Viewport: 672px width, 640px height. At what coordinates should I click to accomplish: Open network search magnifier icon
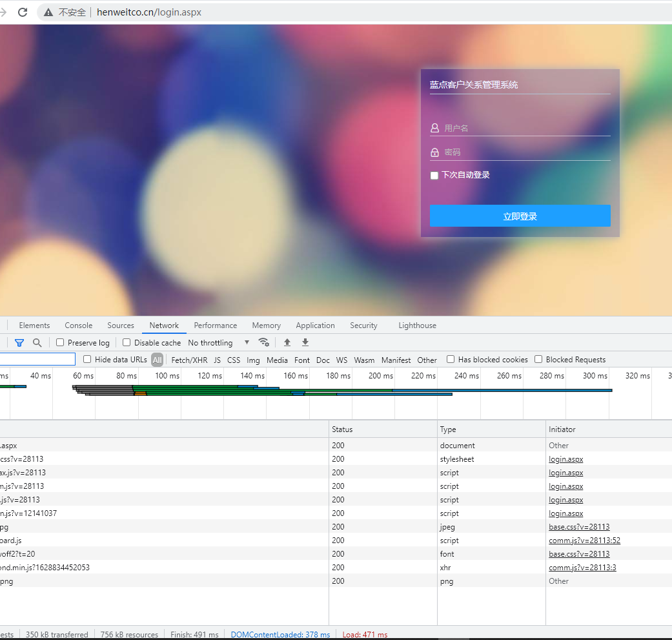pyautogui.click(x=37, y=343)
